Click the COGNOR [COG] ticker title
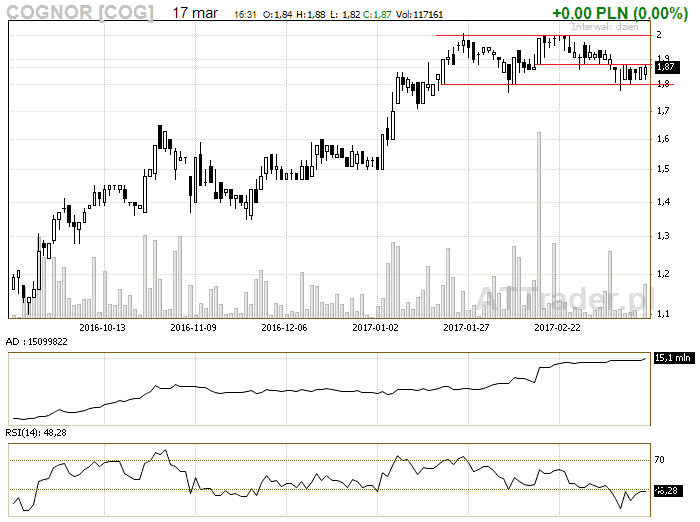The width and height of the screenshot is (700, 522). click(x=79, y=12)
